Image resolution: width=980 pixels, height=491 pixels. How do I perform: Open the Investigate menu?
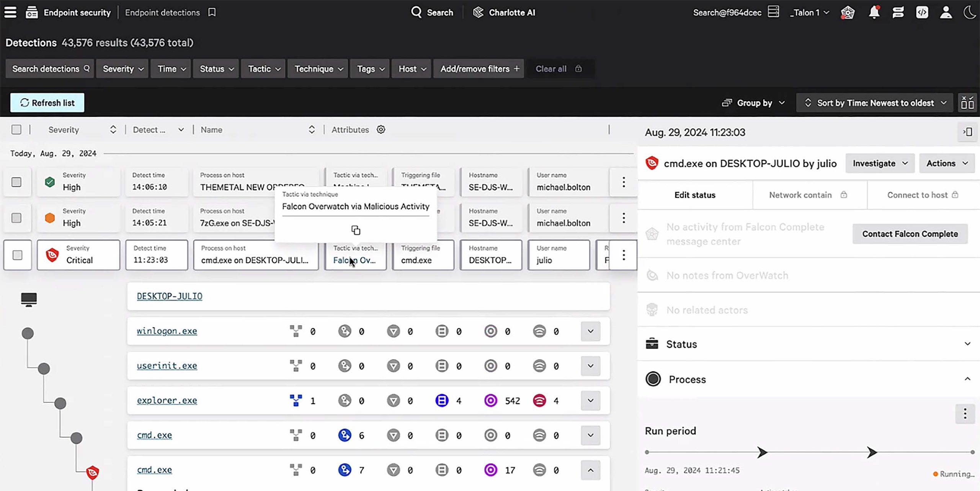pos(880,164)
